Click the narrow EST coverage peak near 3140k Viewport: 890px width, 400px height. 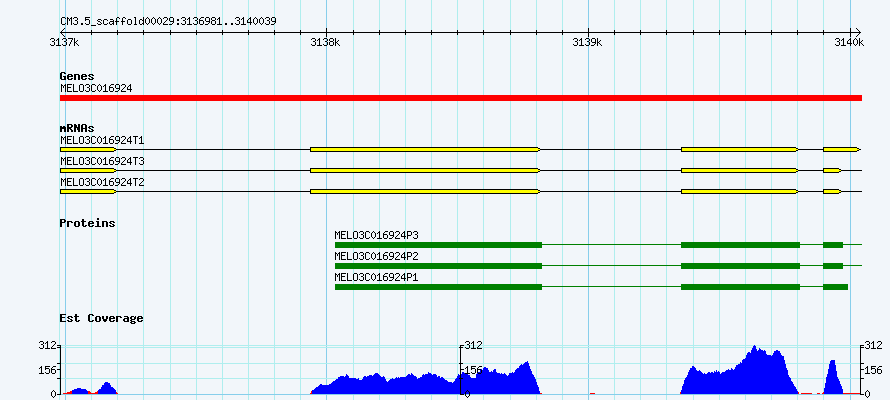833,377
